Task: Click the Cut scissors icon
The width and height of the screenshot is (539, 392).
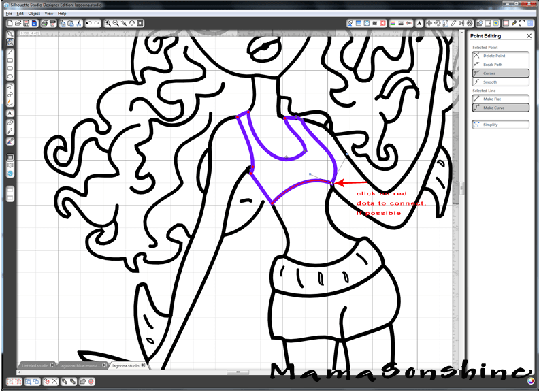Action: coord(79,23)
